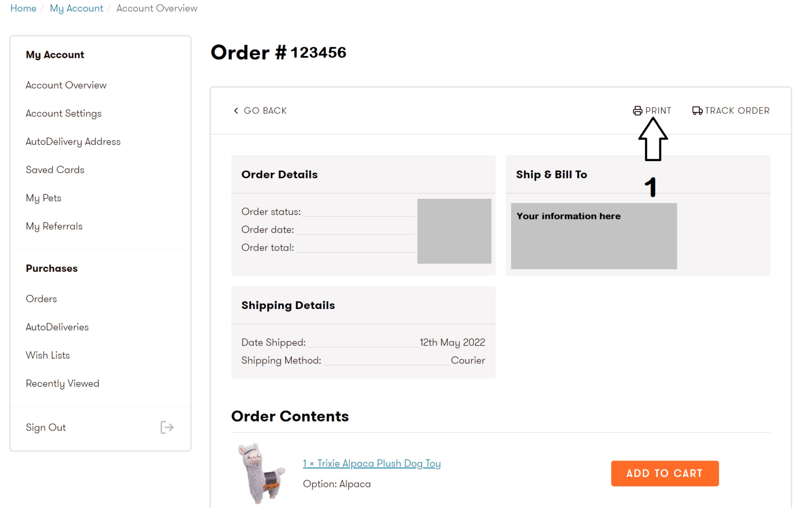
Task: Open My Account from the breadcrumb
Action: pyautogui.click(x=76, y=8)
